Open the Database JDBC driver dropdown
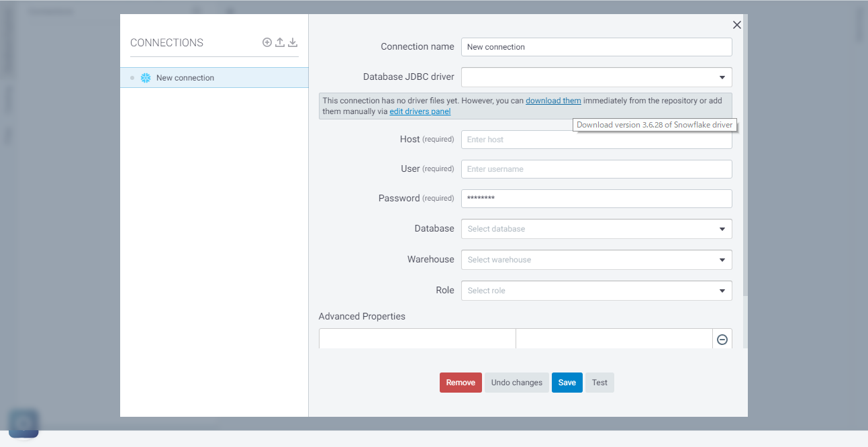Screen dimensions: 868x447 point(722,77)
